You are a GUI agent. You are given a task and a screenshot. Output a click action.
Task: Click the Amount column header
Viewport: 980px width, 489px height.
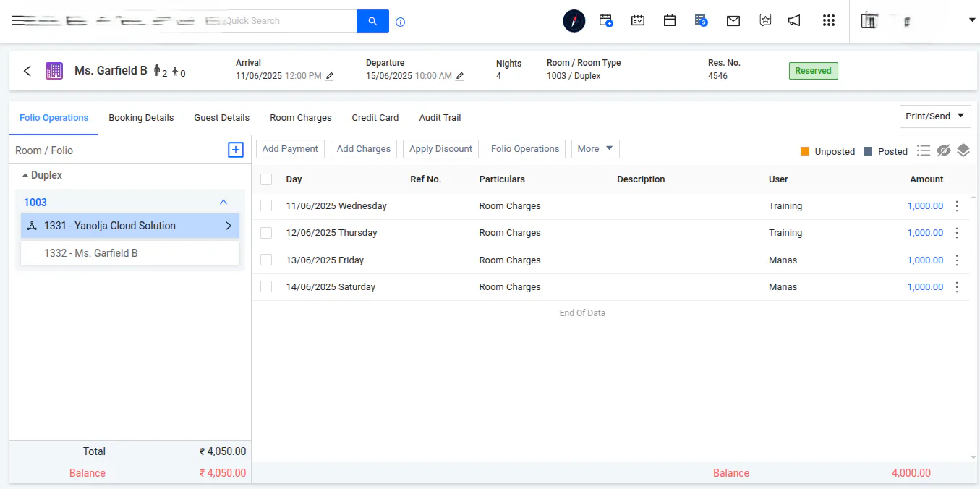point(926,179)
